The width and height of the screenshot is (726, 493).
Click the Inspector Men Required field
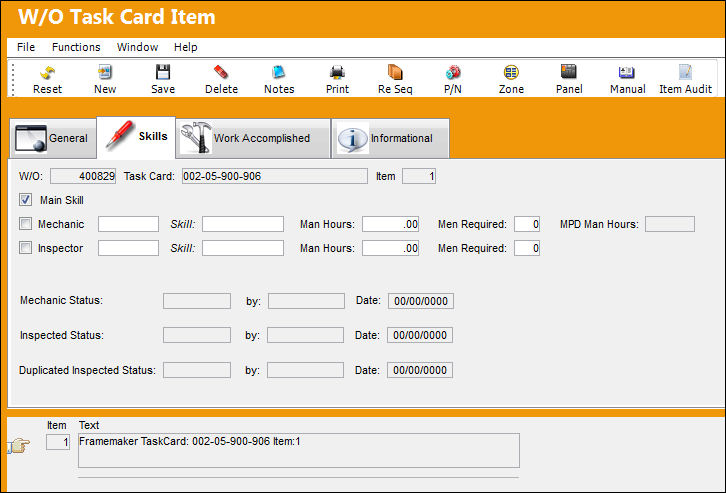(x=527, y=248)
